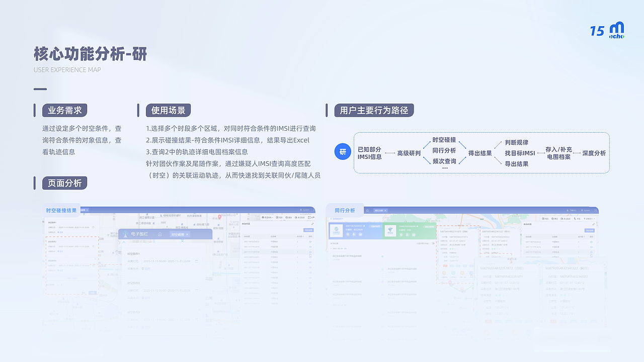Open the calendar icon beside 采集时间 in 时空条件1

pos(197,261)
